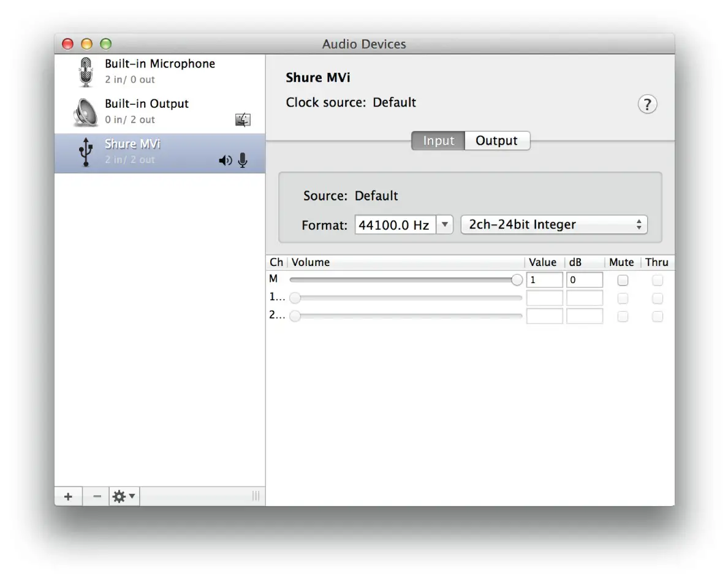Switch to the Output tab
Image resolution: width=728 pixels, height=581 pixels.
497,140
